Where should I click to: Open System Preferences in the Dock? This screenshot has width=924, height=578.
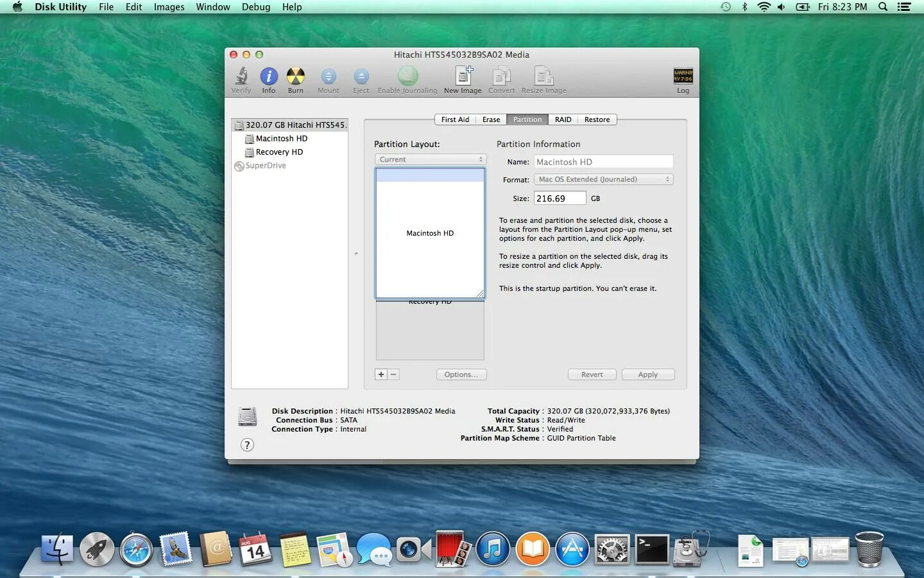pyautogui.click(x=612, y=550)
